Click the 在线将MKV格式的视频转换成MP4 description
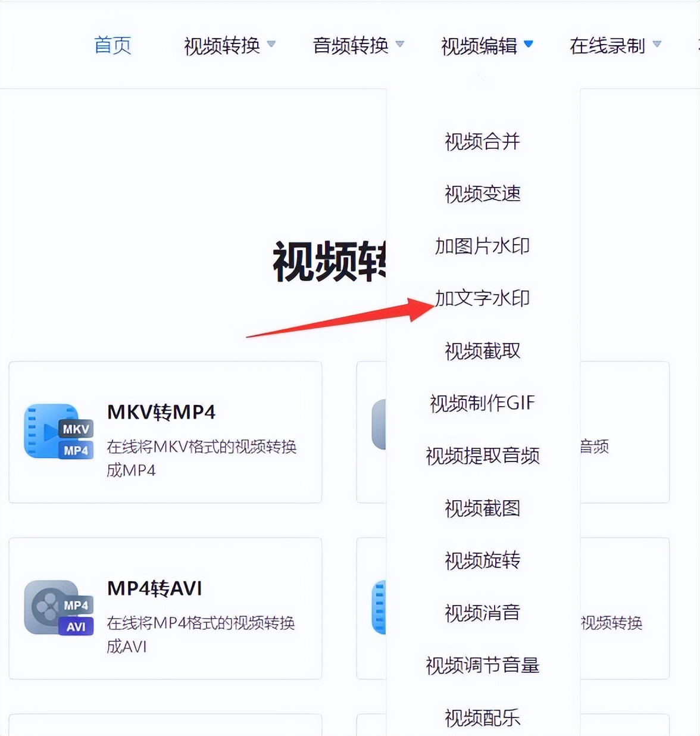The width and height of the screenshot is (700, 736). pos(202,458)
